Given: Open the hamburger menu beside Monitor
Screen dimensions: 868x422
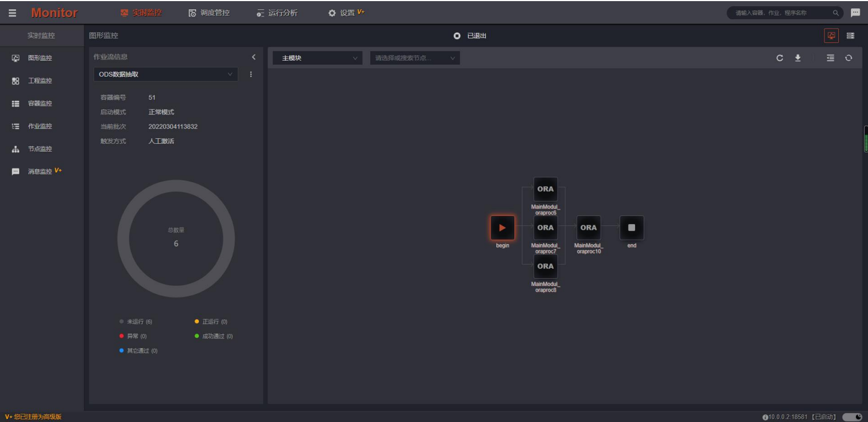Looking at the screenshot, I should point(12,13).
